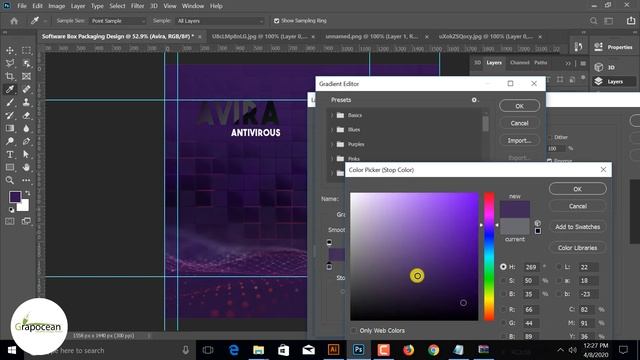Select the L lightness radio button
Screen dimensions: 640x360
559,267
